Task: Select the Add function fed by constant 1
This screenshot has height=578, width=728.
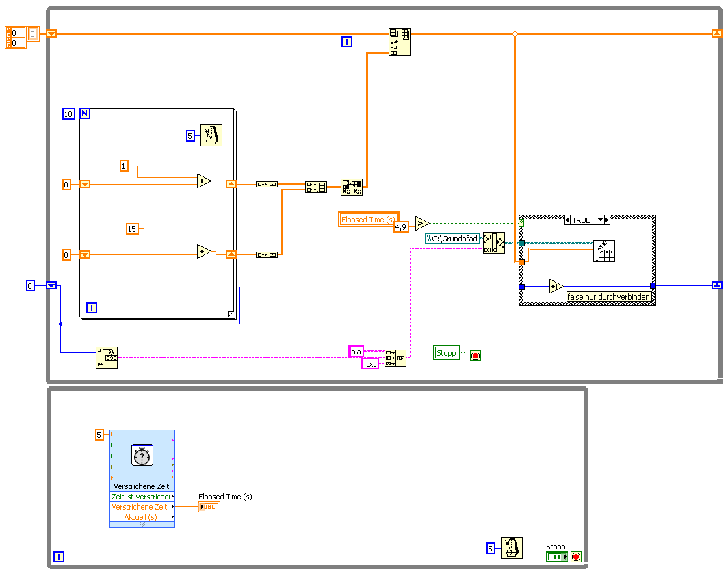Action: coord(204,181)
